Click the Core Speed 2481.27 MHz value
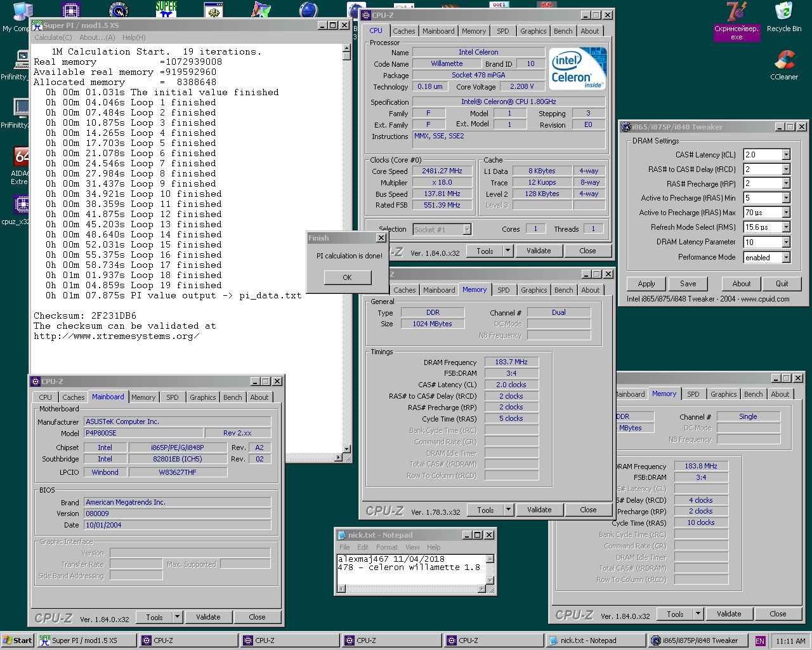812x650 pixels. (x=442, y=171)
